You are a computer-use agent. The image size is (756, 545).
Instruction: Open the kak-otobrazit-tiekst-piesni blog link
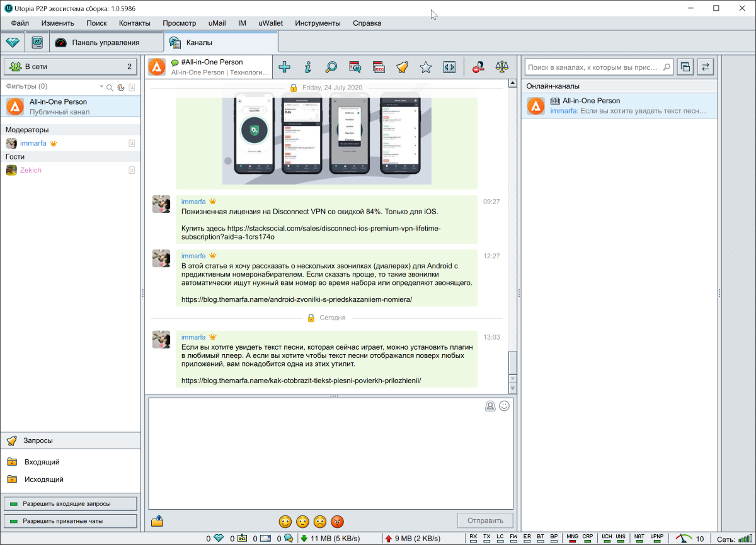coord(301,381)
